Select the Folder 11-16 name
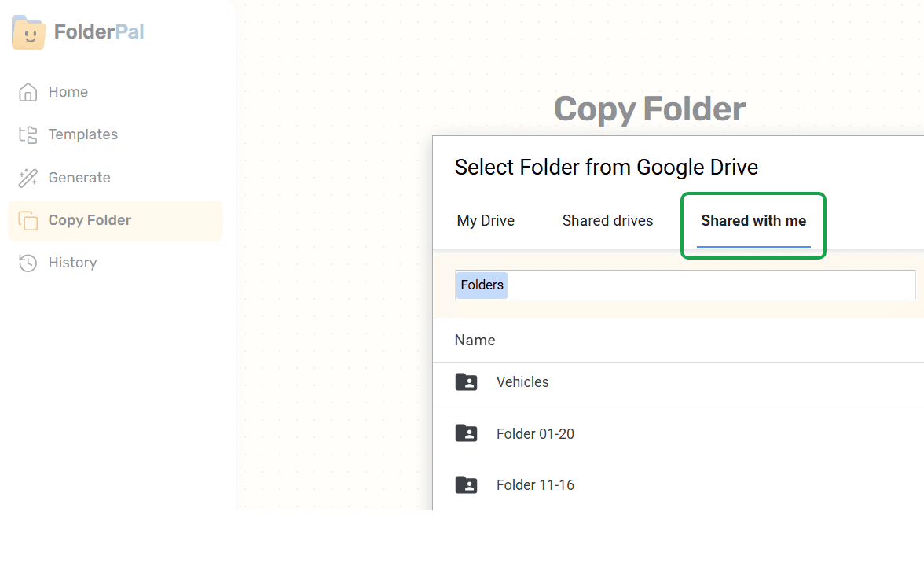924x578 pixels. 536,484
